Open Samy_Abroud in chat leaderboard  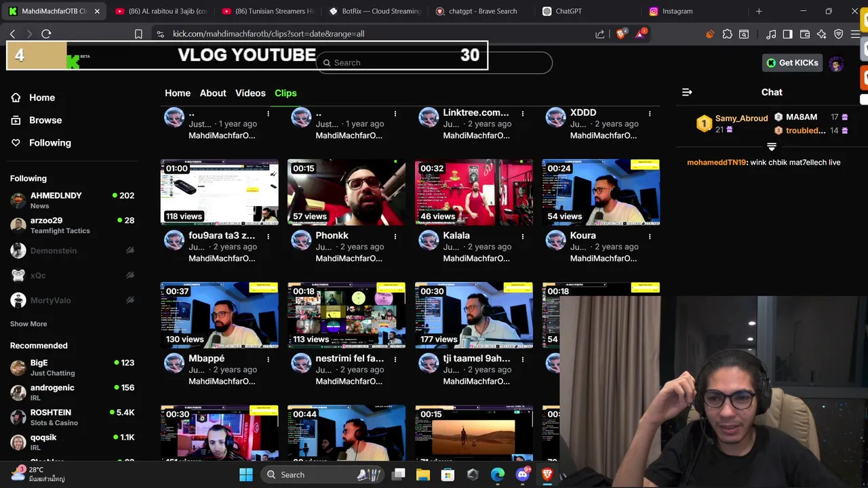point(741,118)
